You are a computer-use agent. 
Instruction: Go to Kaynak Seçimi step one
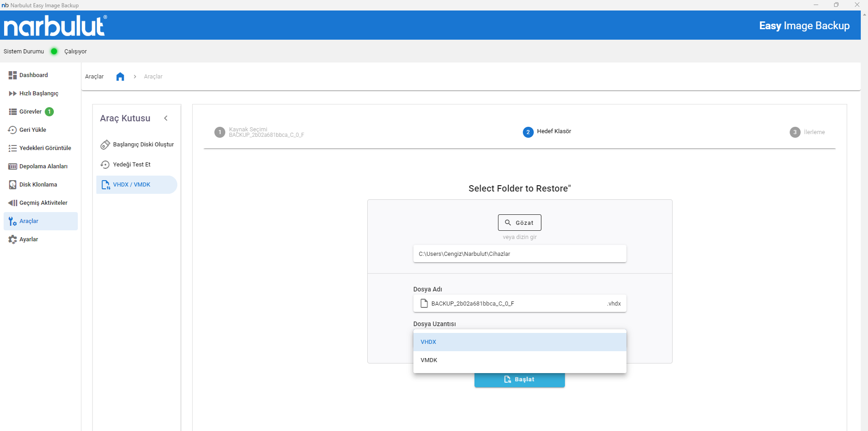pos(220,132)
